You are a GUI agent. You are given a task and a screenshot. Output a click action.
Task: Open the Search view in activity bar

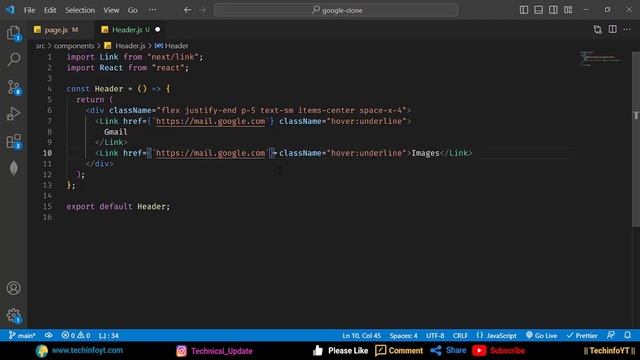[x=14, y=60]
